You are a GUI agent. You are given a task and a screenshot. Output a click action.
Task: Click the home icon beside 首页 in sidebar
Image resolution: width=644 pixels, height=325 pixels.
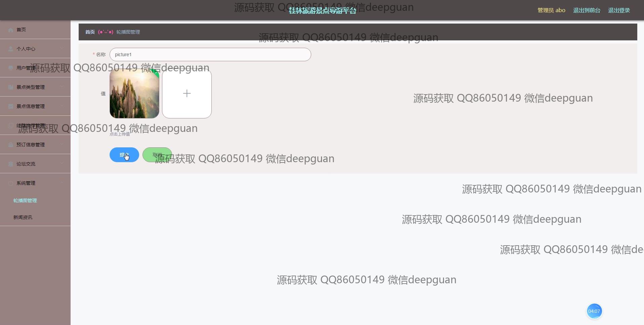(11, 30)
